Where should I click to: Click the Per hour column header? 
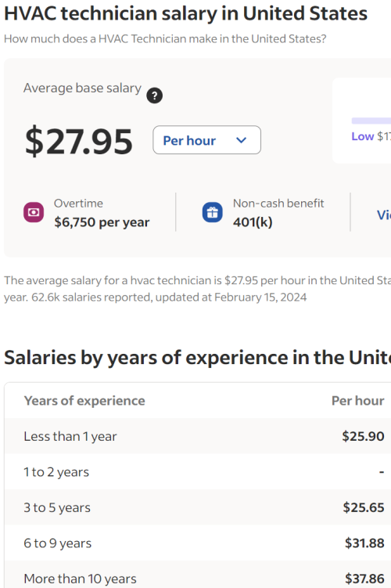tap(357, 401)
